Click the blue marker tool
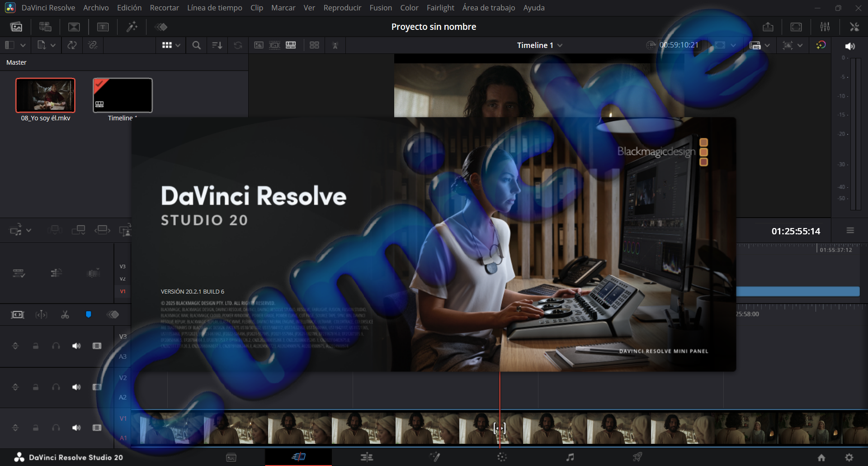This screenshot has width=868, height=466. pyautogui.click(x=89, y=314)
